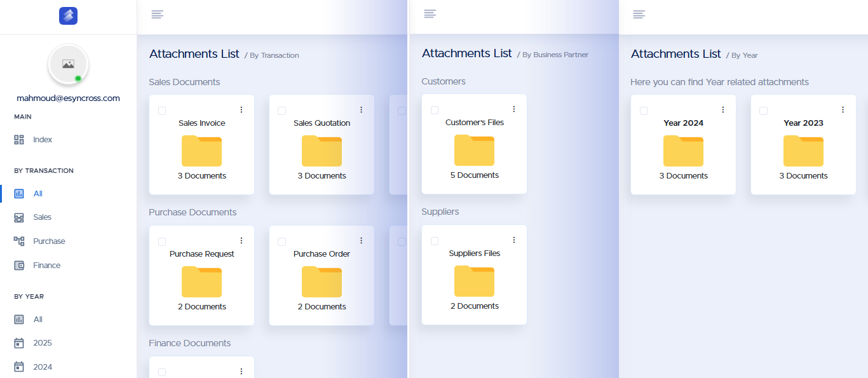Toggle the menu in the By Year panel
This screenshot has height=378, width=868.
click(639, 15)
